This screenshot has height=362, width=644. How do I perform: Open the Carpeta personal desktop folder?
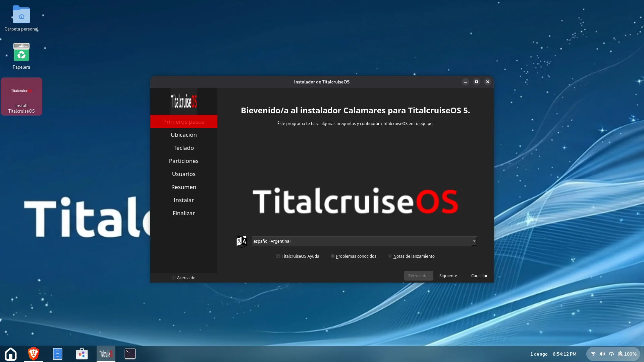pyautogui.click(x=21, y=18)
